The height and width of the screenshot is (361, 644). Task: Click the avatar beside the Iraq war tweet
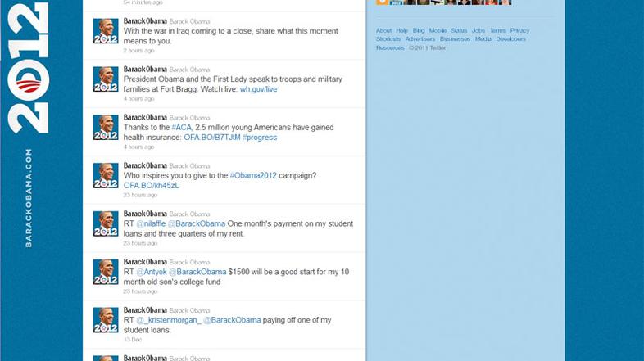[x=106, y=31]
